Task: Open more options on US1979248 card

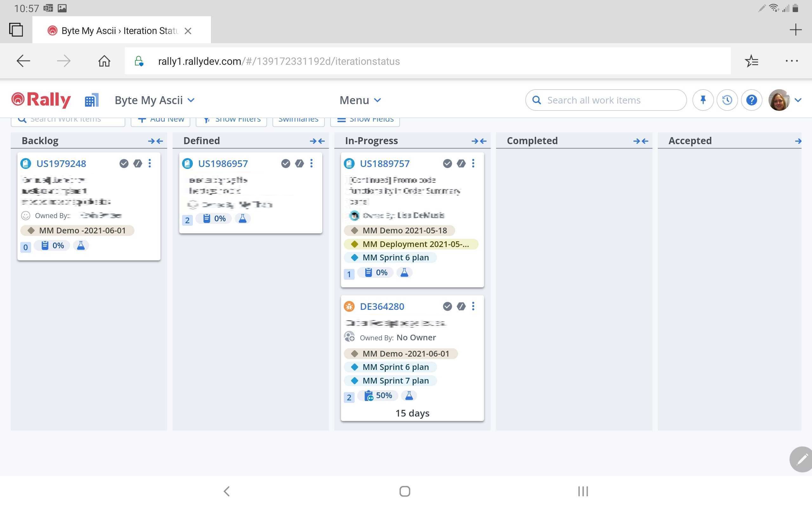Action: click(x=150, y=163)
